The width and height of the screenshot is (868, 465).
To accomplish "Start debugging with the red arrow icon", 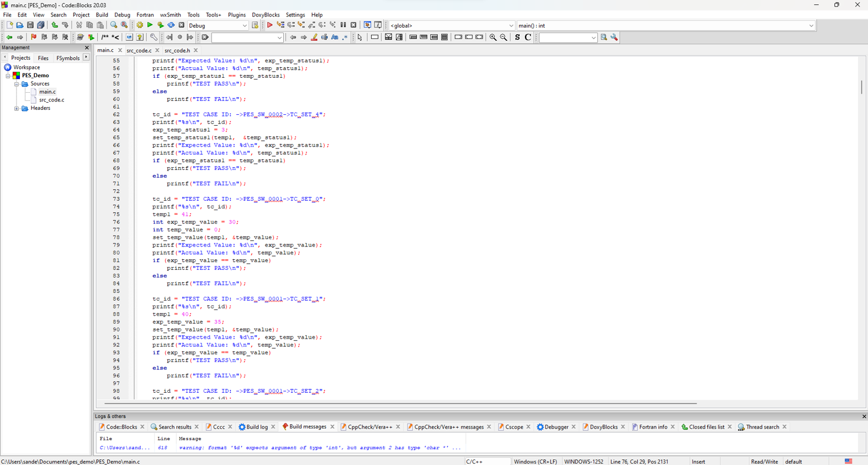I will pos(269,25).
